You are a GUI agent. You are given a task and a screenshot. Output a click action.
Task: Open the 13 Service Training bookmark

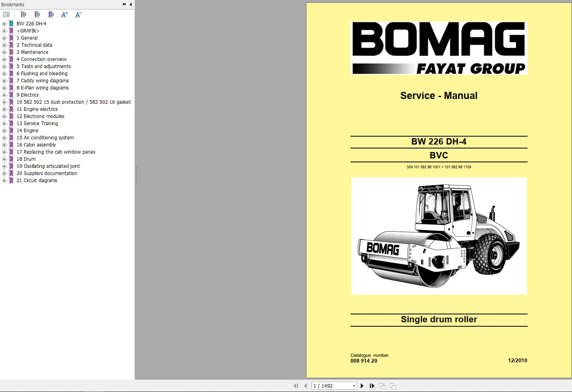37,123
